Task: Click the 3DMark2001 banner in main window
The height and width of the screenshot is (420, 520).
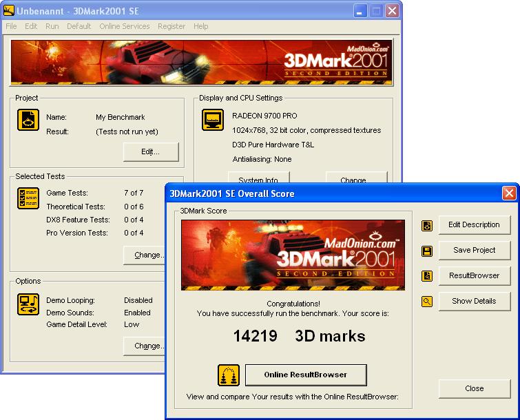Action: [202, 62]
